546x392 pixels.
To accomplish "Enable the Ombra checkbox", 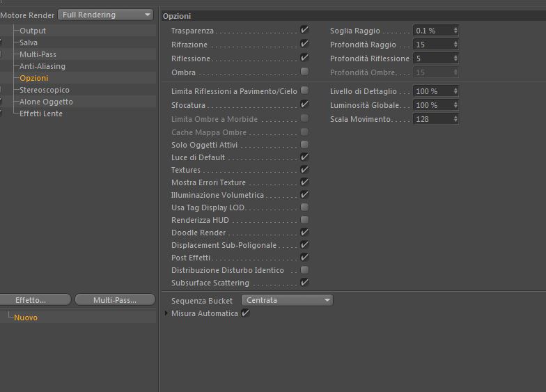I will [x=304, y=71].
